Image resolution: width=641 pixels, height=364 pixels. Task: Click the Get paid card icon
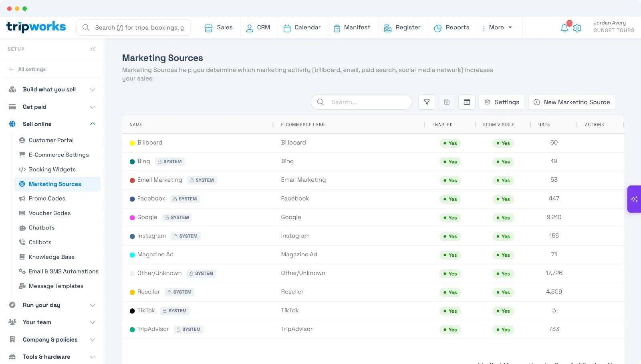(x=12, y=107)
